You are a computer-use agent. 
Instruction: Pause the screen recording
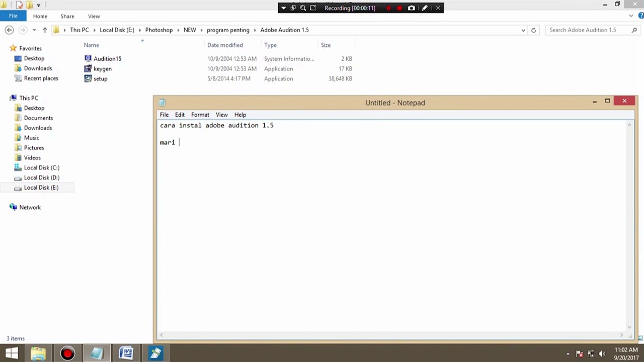pyautogui.click(x=388, y=8)
